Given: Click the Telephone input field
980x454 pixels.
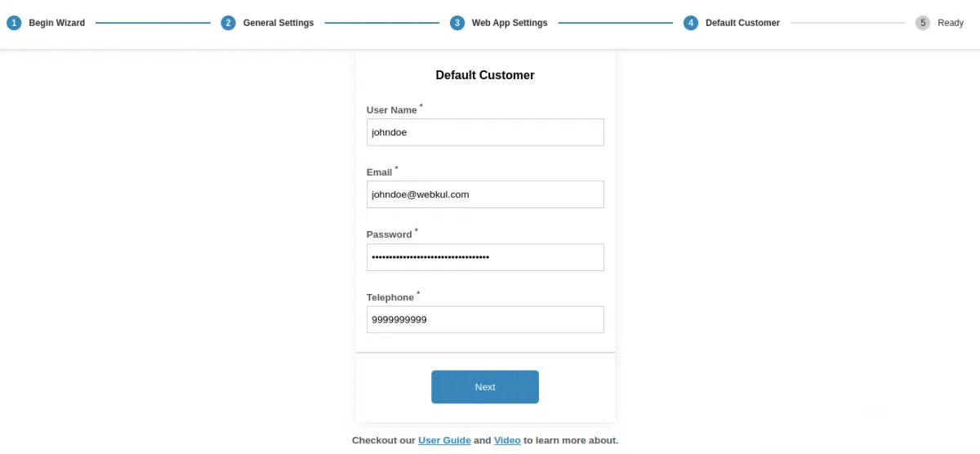Looking at the screenshot, I should tap(485, 319).
